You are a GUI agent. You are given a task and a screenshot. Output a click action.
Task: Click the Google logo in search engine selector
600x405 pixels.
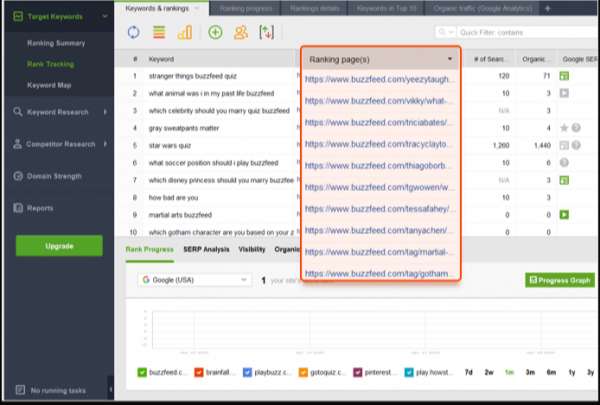pos(146,280)
